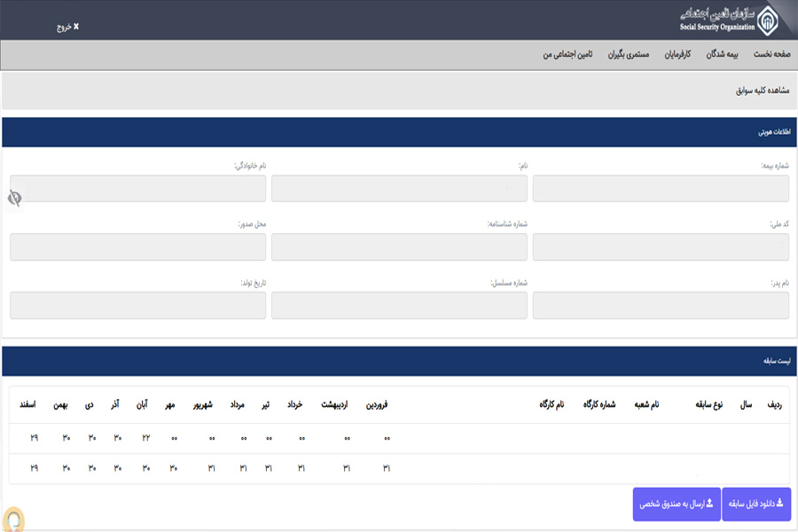Click the شماره بیمه input field
The image size is (798, 532).
pyautogui.click(x=661, y=188)
